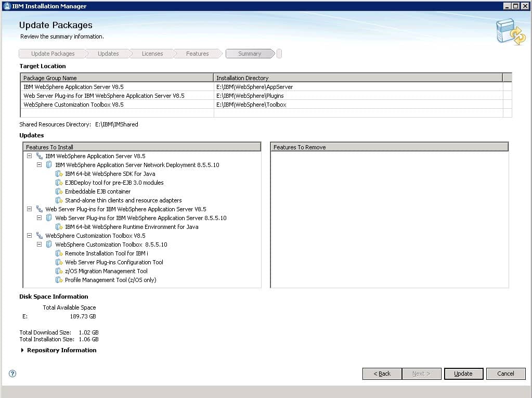Click the Installation Directory column header
Viewport: 532px width, 398px height.
[x=358, y=78]
